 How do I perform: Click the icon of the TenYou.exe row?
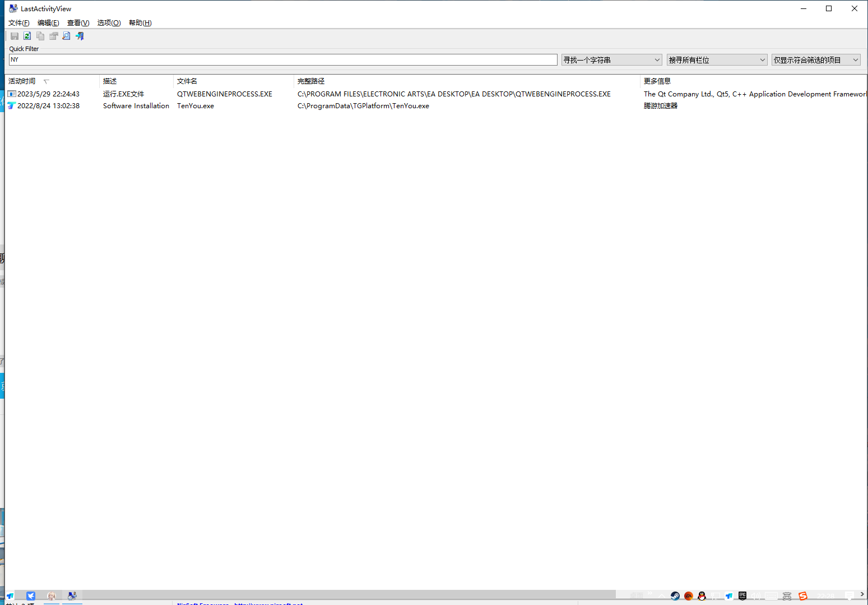coord(11,105)
